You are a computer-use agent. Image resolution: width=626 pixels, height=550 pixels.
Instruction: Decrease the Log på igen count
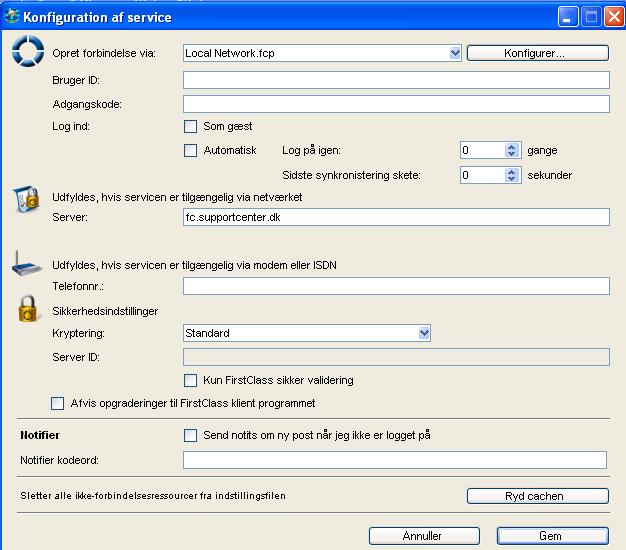pyautogui.click(x=511, y=154)
